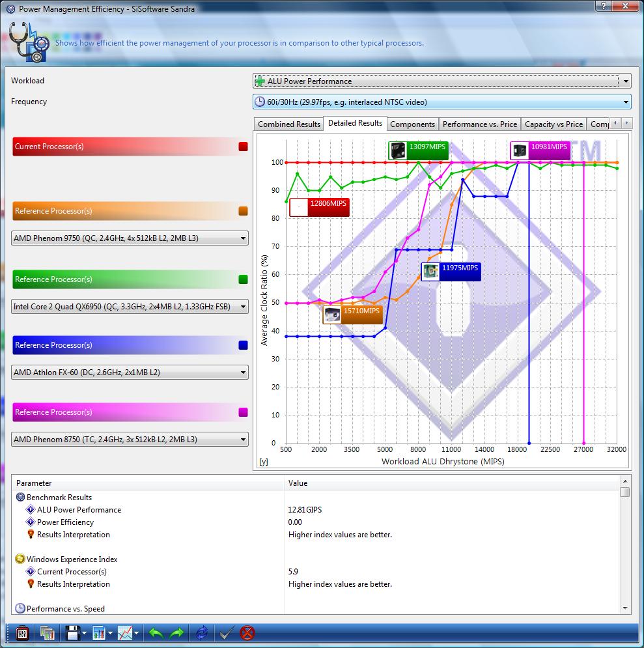Refresh results with the blue arrows icon
The width and height of the screenshot is (644, 648).
pyautogui.click(x=202, y=633)
